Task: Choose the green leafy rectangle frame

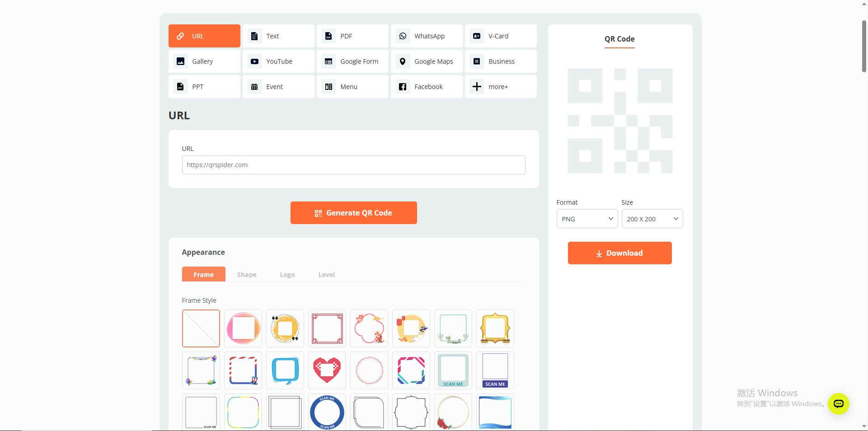Action: (x=453, y=328)
